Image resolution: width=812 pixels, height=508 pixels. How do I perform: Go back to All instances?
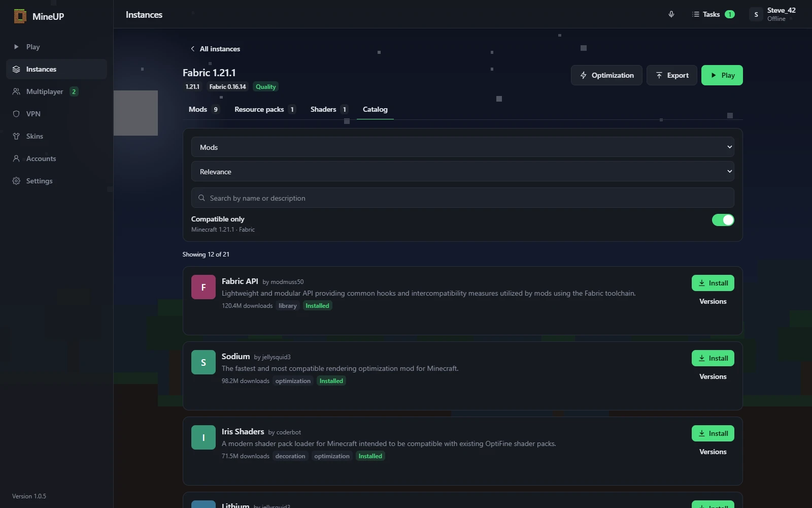tap(215, 49)
